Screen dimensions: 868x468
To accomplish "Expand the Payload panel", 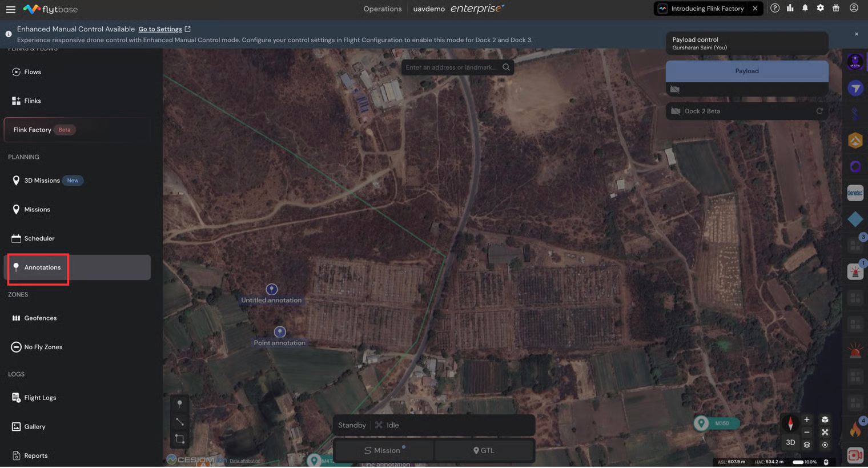I will 747,71.
